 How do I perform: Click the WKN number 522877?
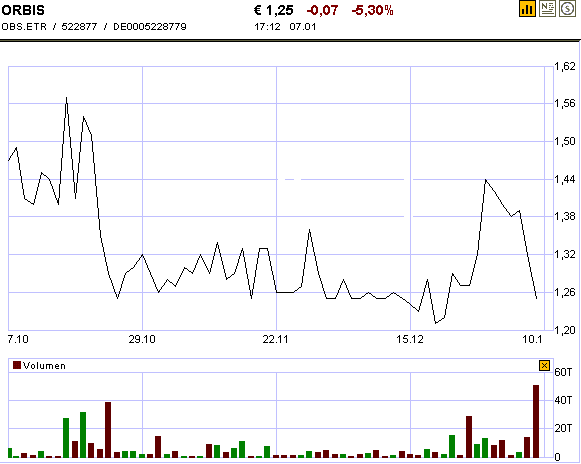pos(79,27)
